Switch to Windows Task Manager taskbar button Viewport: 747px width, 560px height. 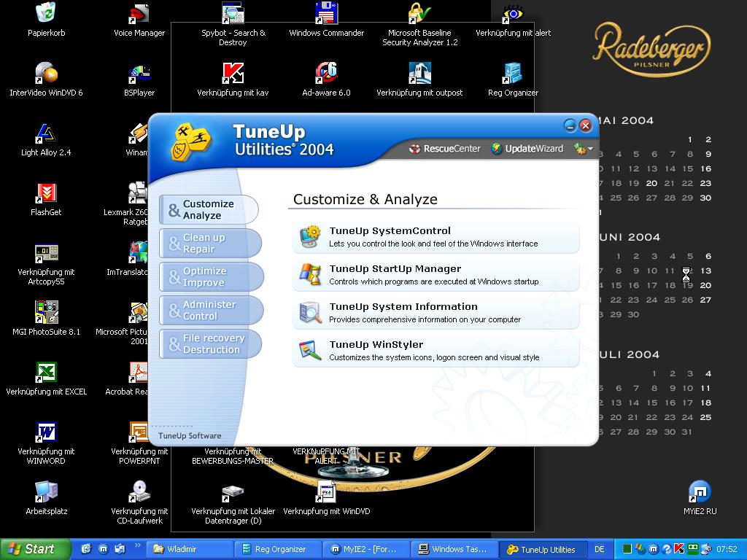[x=454, y=549]
